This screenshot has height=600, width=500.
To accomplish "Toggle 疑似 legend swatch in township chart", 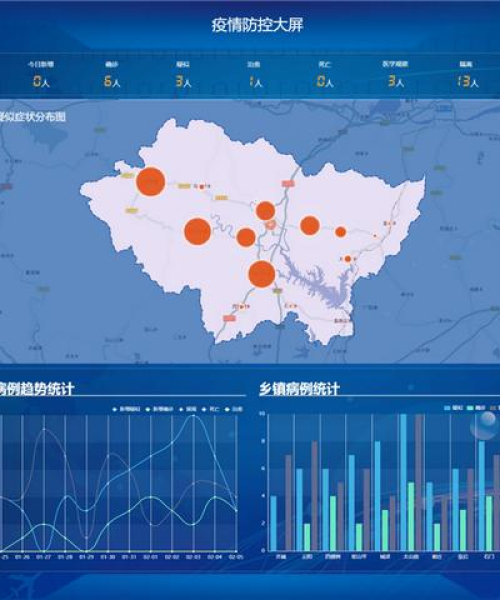I will 454,408.
